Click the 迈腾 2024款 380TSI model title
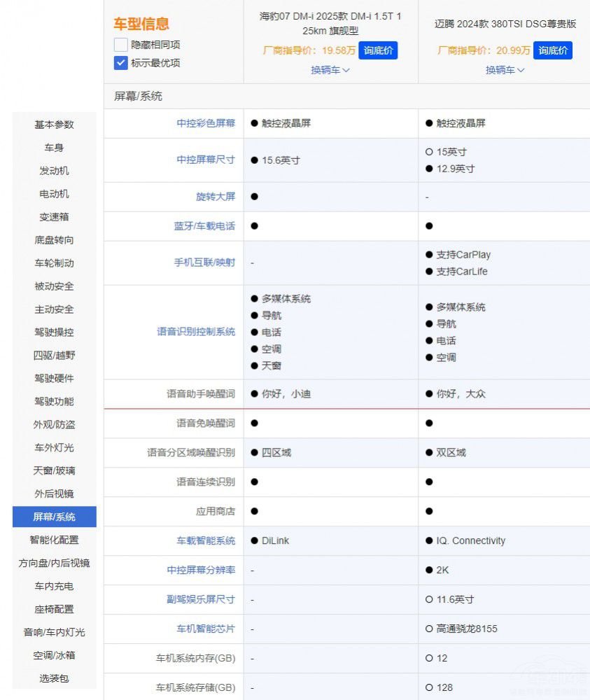Image resolution: width=590 pixels, height=700 pixels. pos(505,24)
